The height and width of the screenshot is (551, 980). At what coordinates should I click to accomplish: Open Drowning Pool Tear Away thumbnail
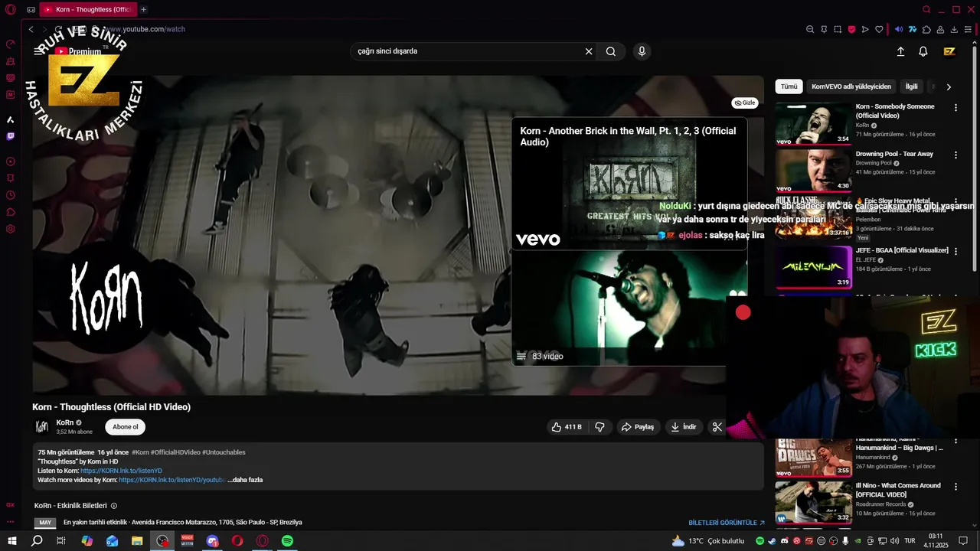[x=813, y=171]
